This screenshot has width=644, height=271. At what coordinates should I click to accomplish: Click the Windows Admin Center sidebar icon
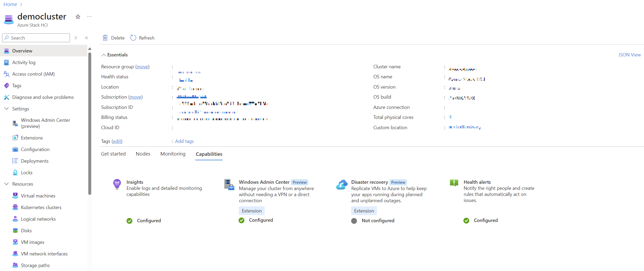[x=15, y=123]
